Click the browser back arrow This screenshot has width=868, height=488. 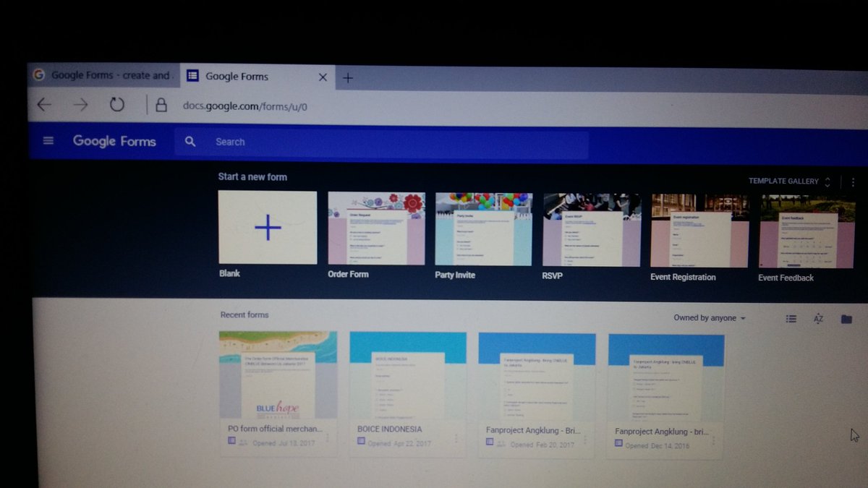pyautogui.click(x=44, y=105)
